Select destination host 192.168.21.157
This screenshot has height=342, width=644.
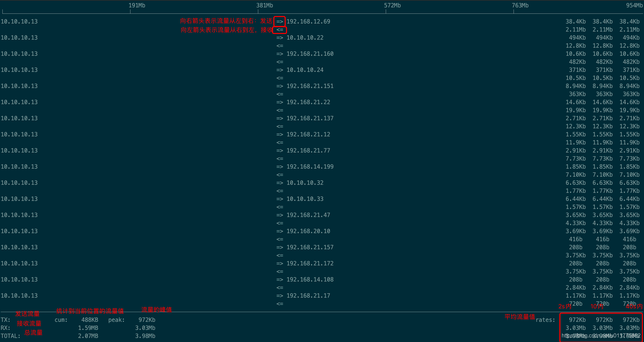point(310,247)
